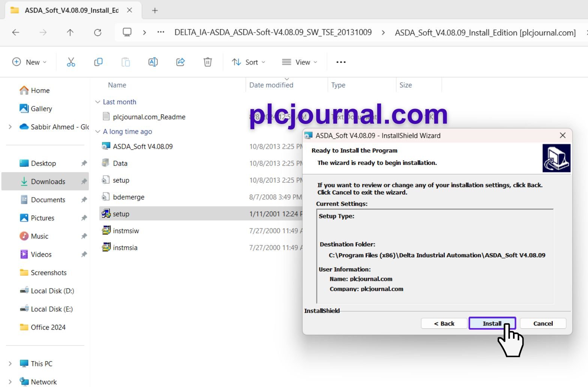
Task: Click the Copy icon in toolbar
Action: [98, 62]
